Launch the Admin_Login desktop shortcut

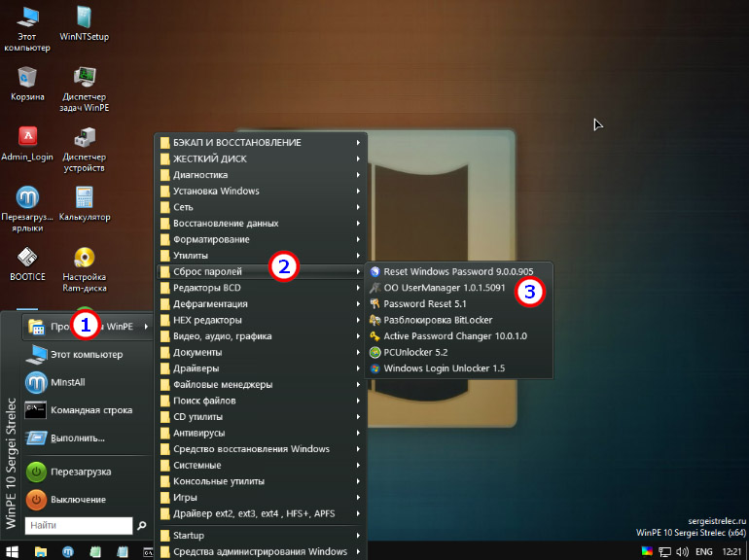coord(27,144)
